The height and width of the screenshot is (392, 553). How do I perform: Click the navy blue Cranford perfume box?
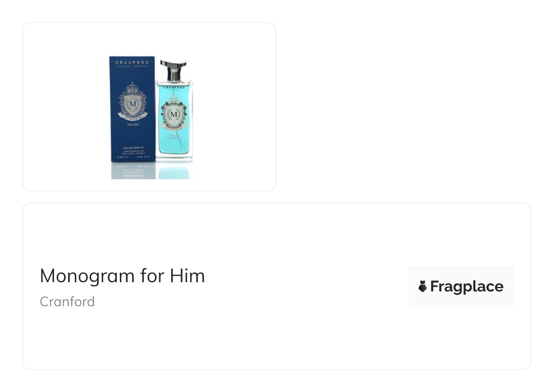coord(133,109)
